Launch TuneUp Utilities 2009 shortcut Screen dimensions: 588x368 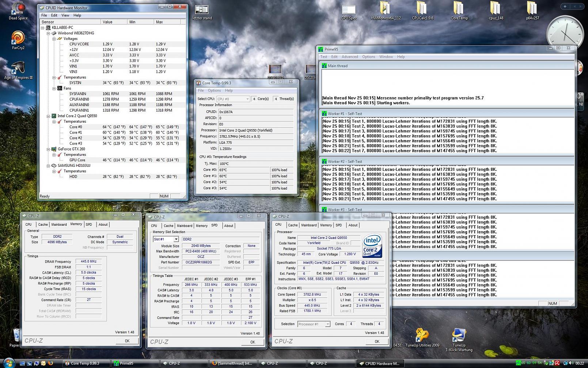[422, 338]
